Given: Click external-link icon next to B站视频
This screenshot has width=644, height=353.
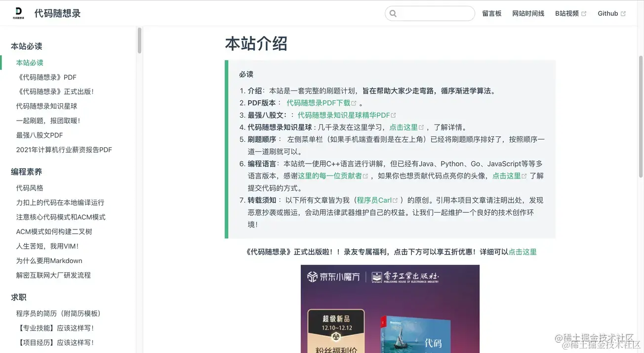Looking at the screenshot, I should tap(584, 14).
